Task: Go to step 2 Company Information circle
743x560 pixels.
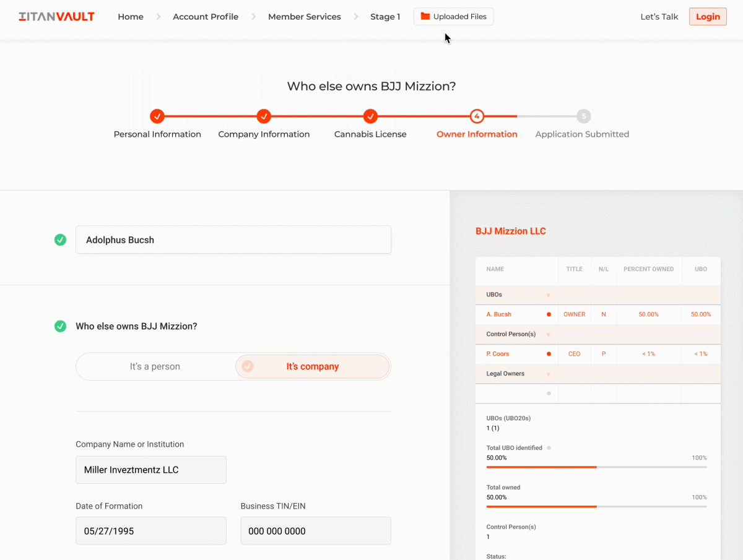Action: [264, 116]
